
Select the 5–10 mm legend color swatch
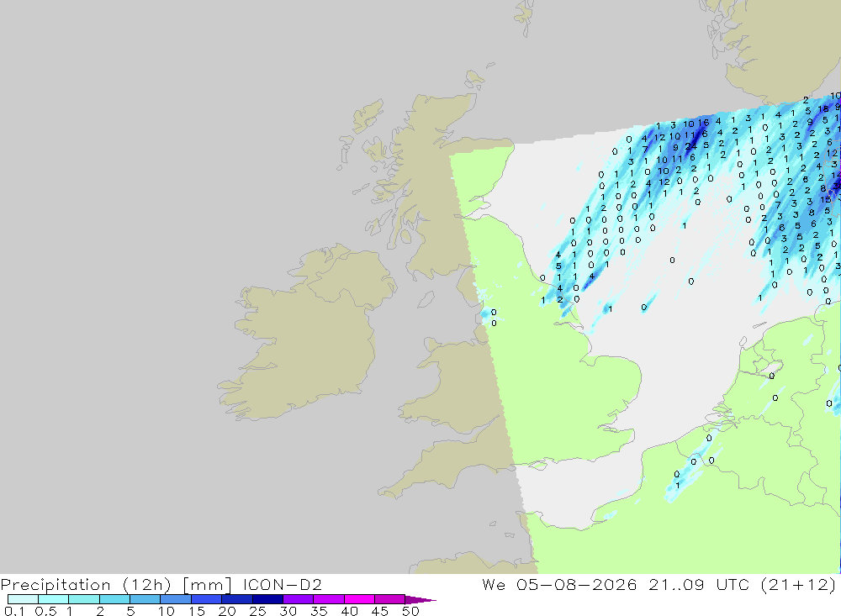click(145, 599)
